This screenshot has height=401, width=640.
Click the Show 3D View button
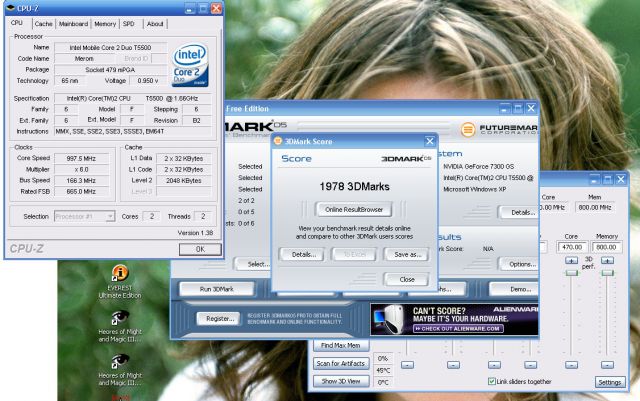[x=341, y=381]
